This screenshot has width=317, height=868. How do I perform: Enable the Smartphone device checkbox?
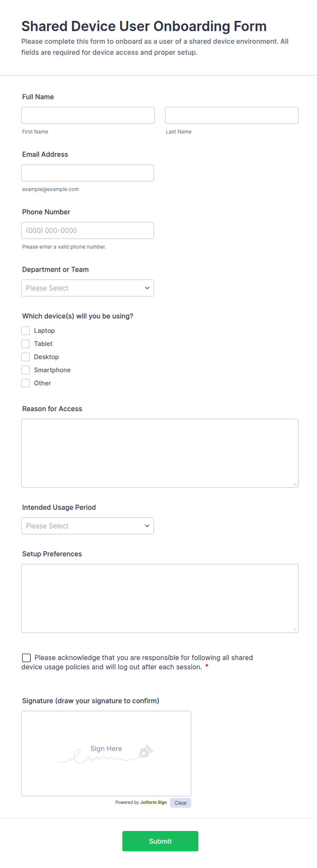26,370
